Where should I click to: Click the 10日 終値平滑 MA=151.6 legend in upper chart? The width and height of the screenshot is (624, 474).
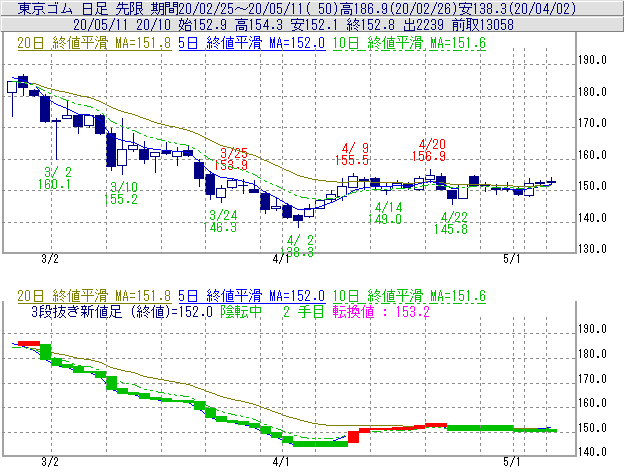(x=409, y=43)
